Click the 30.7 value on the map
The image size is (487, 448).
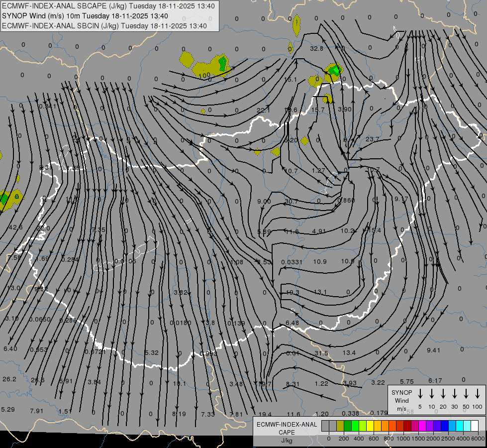(292, 202)
